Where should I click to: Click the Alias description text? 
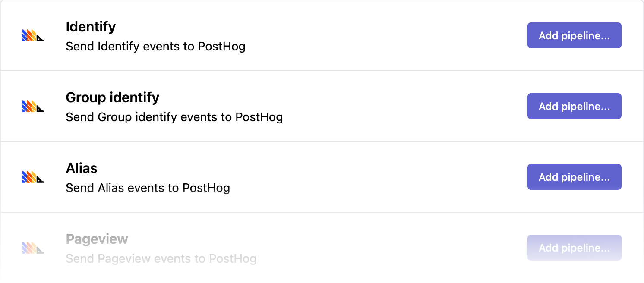click(148, 188)
